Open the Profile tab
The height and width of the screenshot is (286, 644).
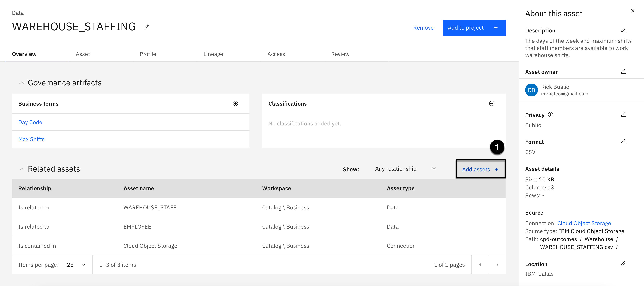[148, 54]
